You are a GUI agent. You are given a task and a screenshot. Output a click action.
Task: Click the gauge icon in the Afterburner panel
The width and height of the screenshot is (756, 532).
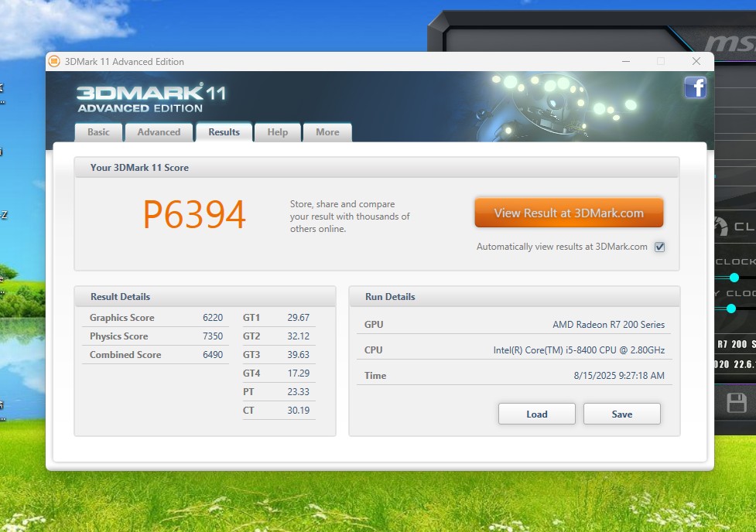coord(720,226)
